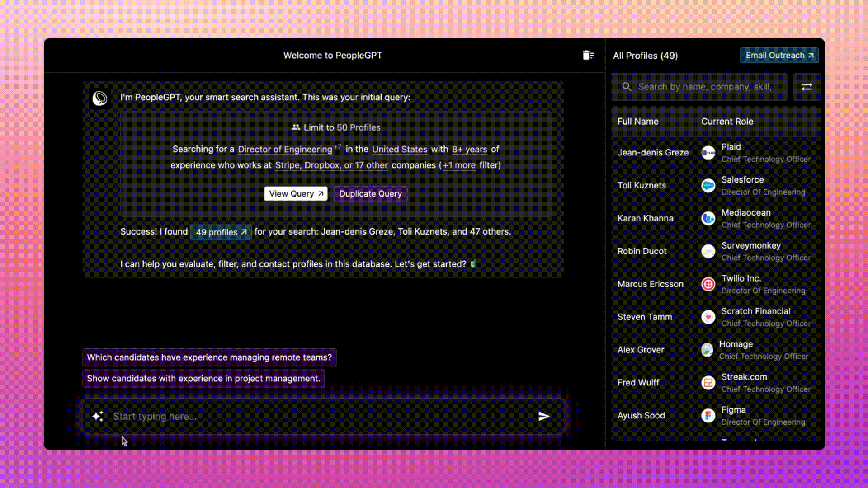The image size is (868, 488).
Task: Click the Streak.com company logo
Action: 708,383
